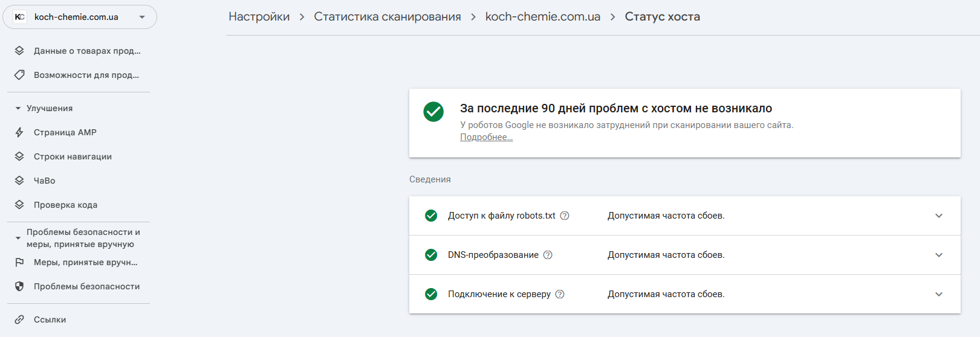Viewport: 980px width, 337px height.
Task: Expand the DNS-преобразование row chevron
Action: coord(939,255)
